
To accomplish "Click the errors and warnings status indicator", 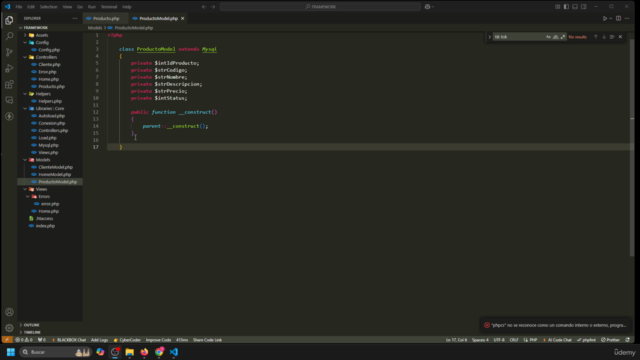I will [x=24, y=340].
